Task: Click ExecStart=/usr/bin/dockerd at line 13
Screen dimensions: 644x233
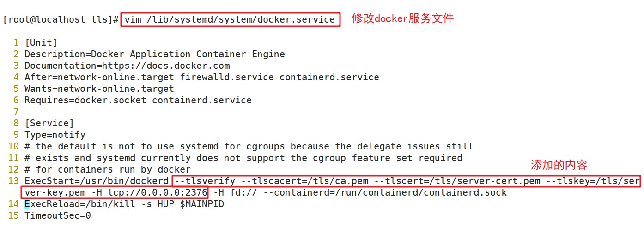Action: (96, 181)
